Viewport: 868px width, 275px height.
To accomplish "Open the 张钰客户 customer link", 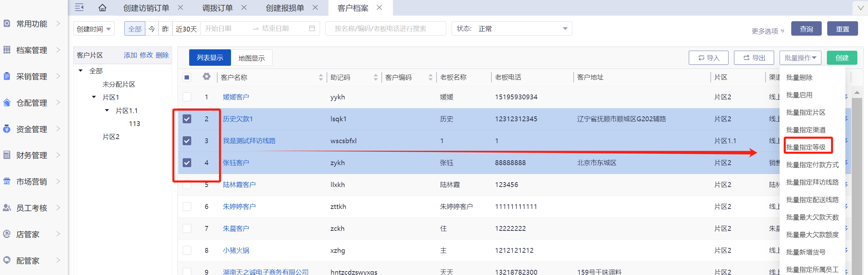I will coord(236,163).
